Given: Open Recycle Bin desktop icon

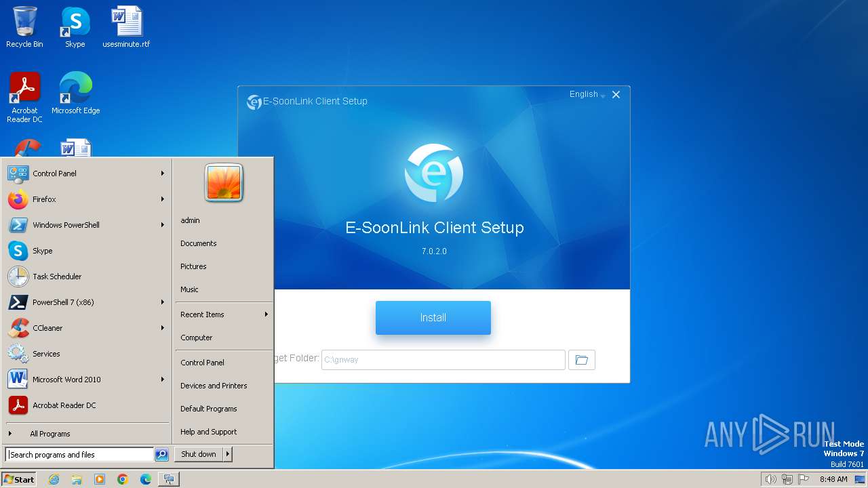Looking at the screenshot, I should [x=24, y=27].
